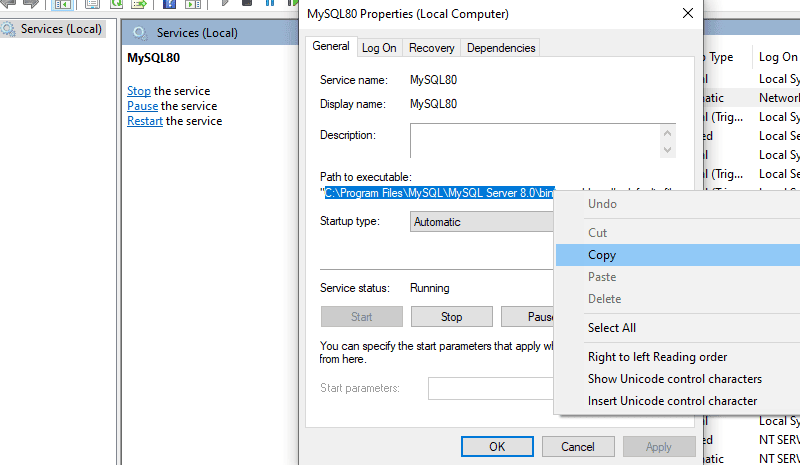The width and height of the screenshot is (800, 465).
Task: Click the Start Service play icon in toolbar
Action: 224,3
